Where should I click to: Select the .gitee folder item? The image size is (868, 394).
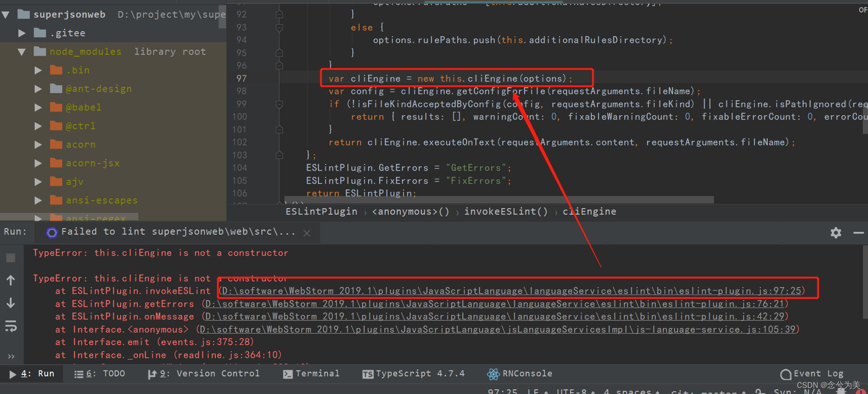coord(68,33)
